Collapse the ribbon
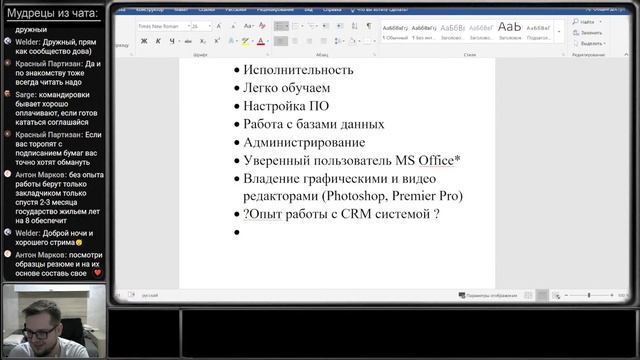Screen dimensions: 640x360 626,54
